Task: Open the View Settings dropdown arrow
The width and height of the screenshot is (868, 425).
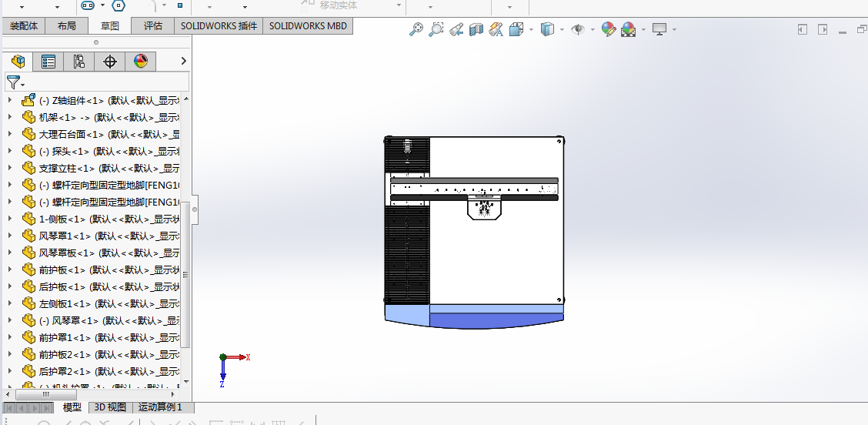Action: 674,29
